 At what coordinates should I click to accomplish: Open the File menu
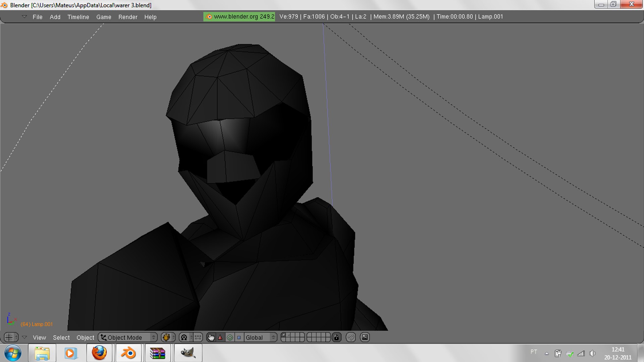(x=37, y=17)
